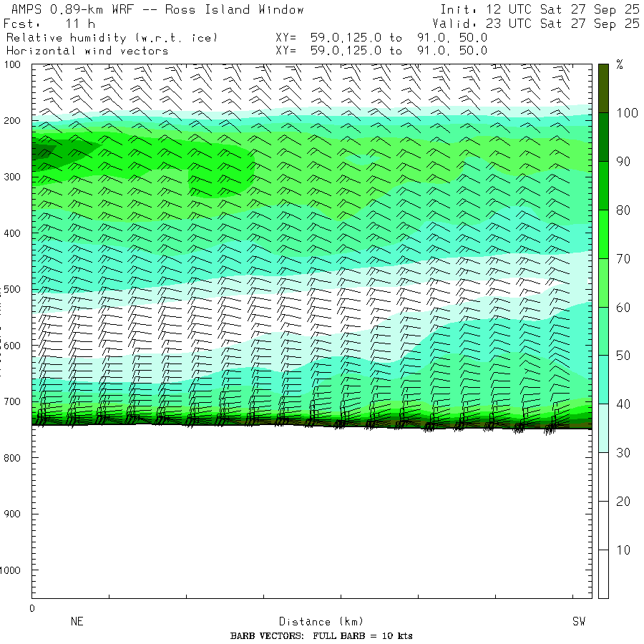
Task: Click the colorbar segment between 90 and 100
Action: point(603,137)
